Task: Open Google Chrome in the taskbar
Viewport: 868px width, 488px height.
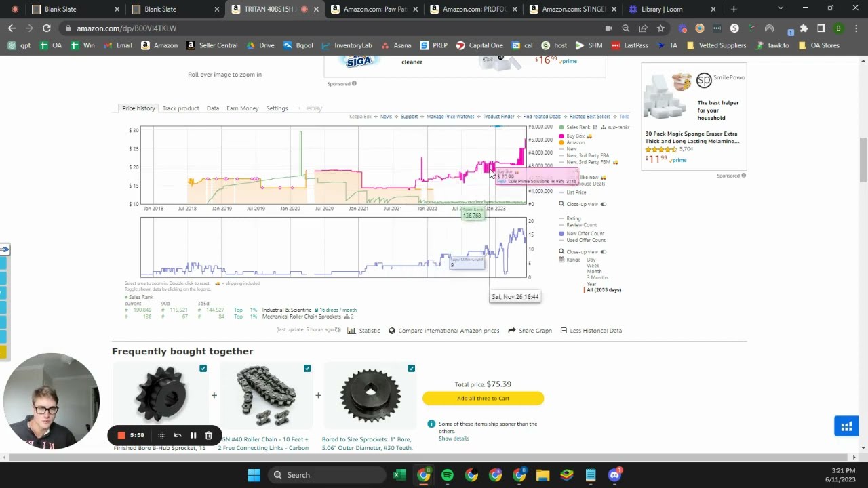Action: (424, 475)
